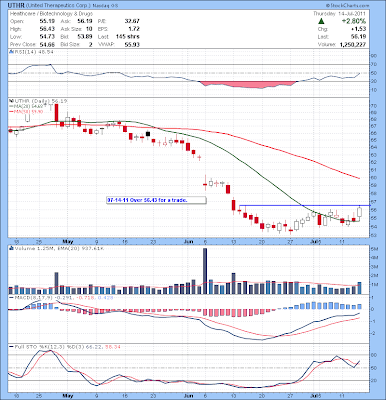Click the StockCharts.com copyright label
386x400 pixels.
click(347, 6)
